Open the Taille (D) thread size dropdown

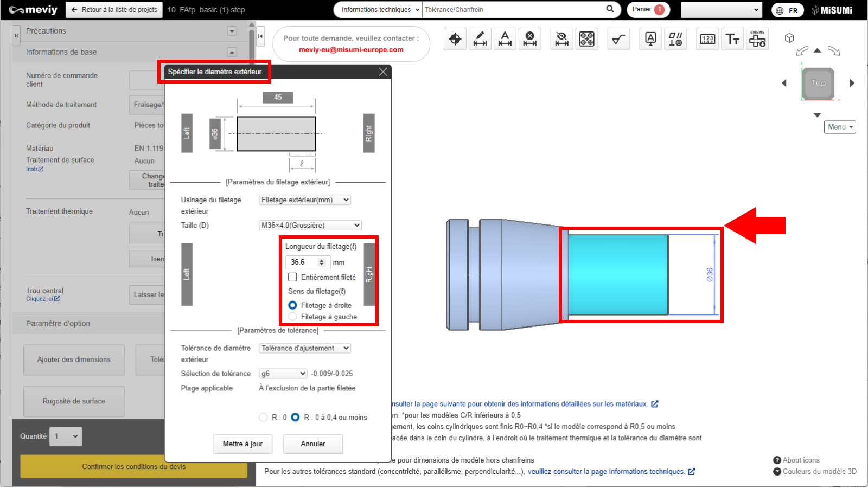(x=310, y=226)
